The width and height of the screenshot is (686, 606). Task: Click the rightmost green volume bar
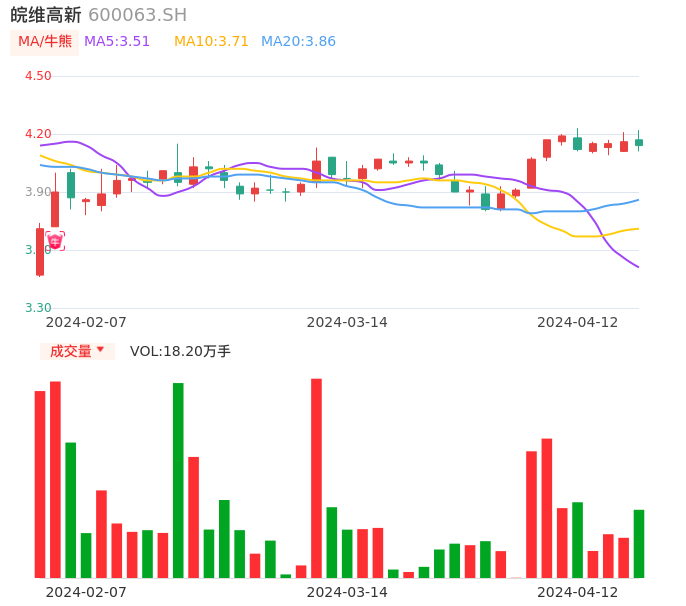tap(639, 543)
